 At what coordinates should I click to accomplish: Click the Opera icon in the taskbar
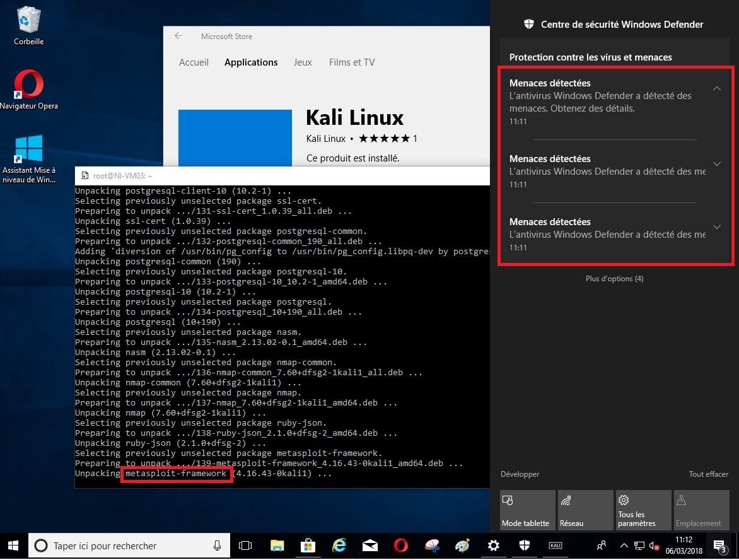[x=401, y=545]
